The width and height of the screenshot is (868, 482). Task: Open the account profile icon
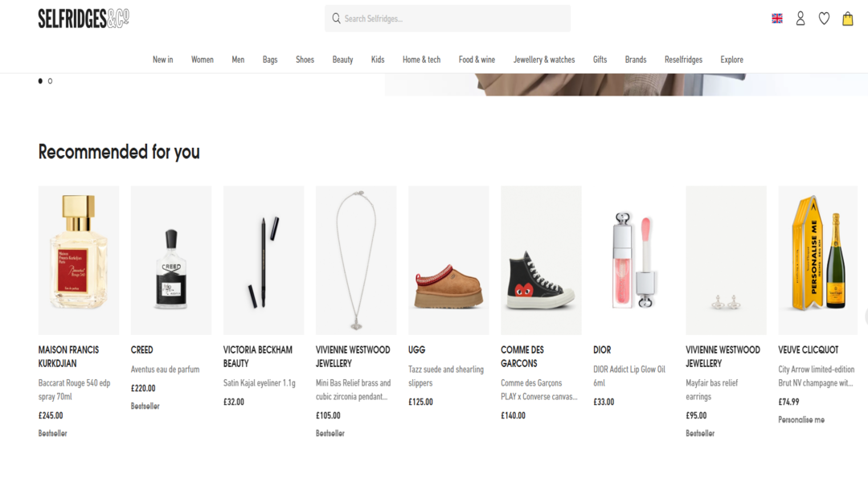tap(800, 18)
